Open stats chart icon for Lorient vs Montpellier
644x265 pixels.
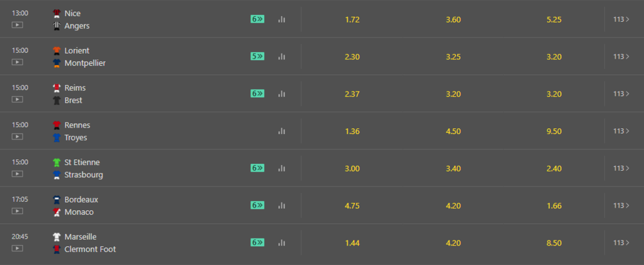tap(281, 57)
